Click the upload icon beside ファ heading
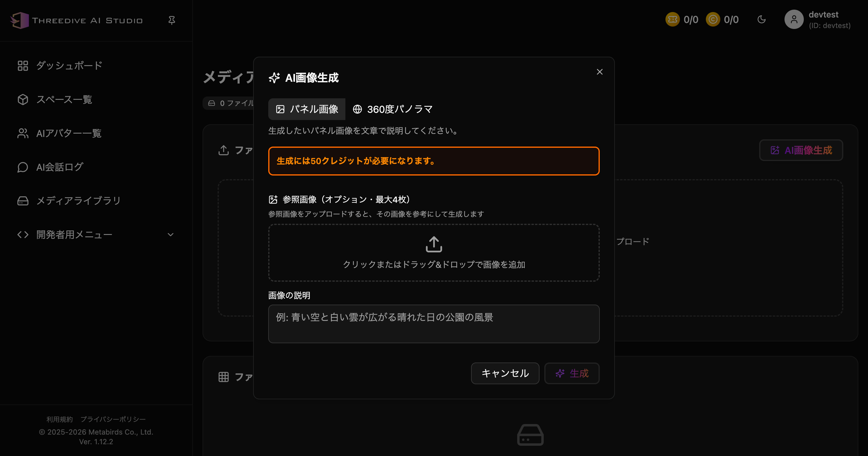The height and width of the screenshot is (456, 868). [x=223, y=150]
